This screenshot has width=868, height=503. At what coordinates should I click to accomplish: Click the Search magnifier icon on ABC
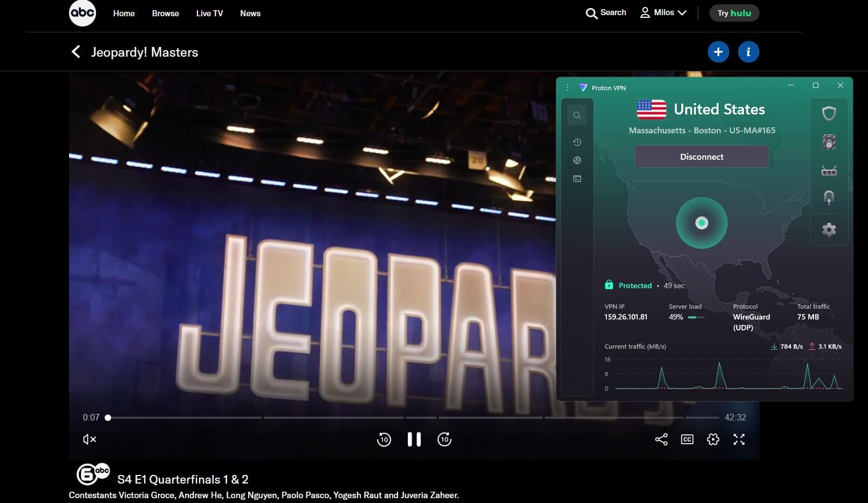click(592, 13)
